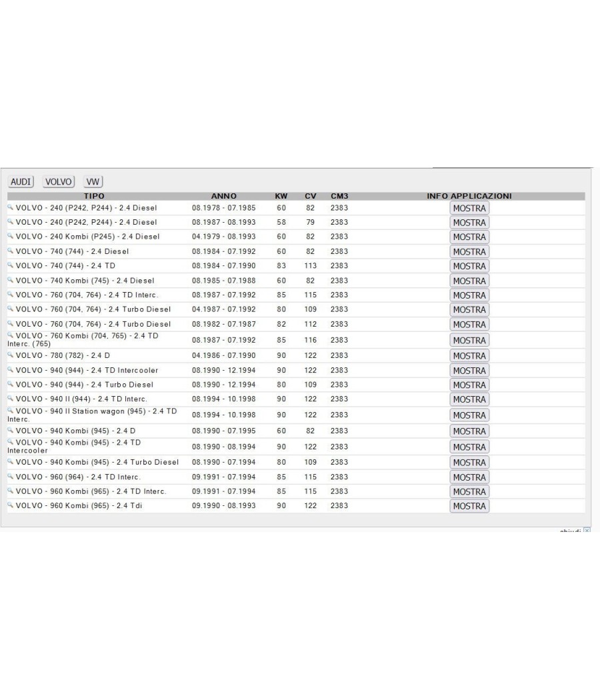The image size is (600, 700).
Task: Click magnifier icon for 740 Kombi (745) row
Action: pyautogui.click(x=10, y=279)
